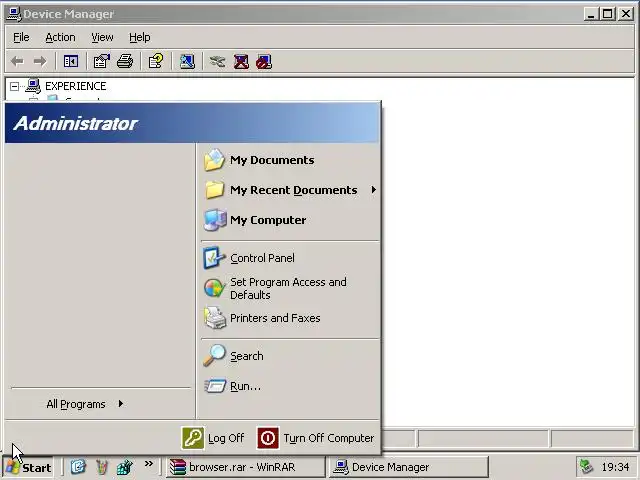Switch to Device Manager taskbar button
Image resolution: width=640 pixels, height=480 pixels.
click(x=409, y=467)
